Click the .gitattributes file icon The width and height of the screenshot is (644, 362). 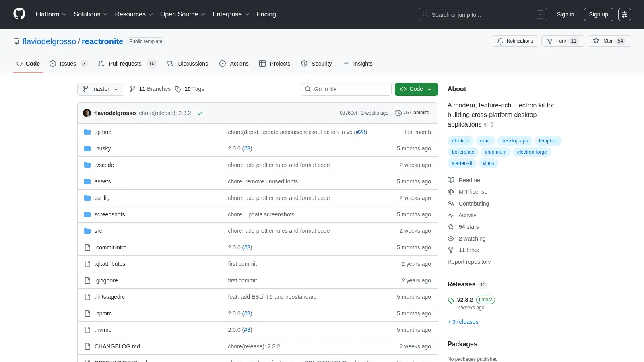(x=87, y=264)
